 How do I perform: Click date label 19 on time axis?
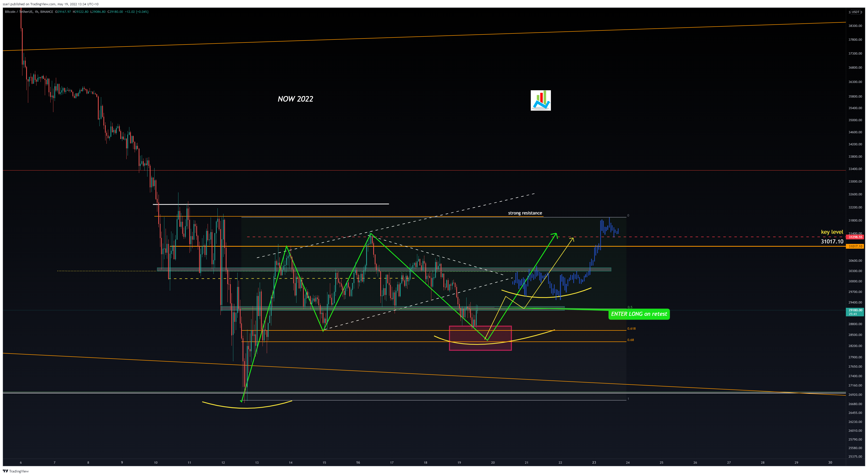(459, 462)
